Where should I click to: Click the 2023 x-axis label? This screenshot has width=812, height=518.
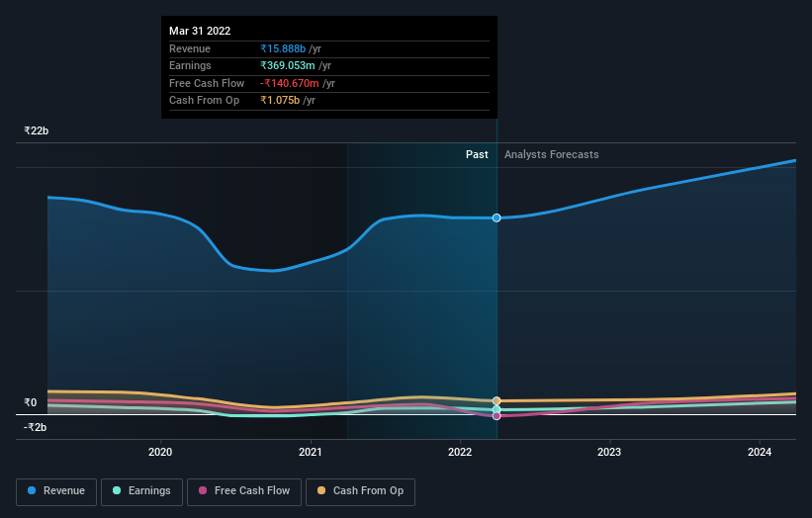(x=609, y=452)
